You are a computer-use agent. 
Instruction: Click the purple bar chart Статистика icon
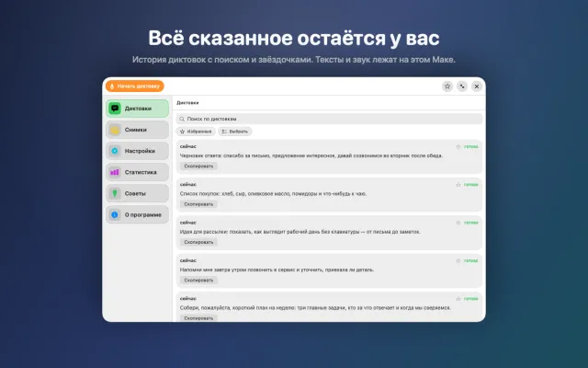click(115, 172)
